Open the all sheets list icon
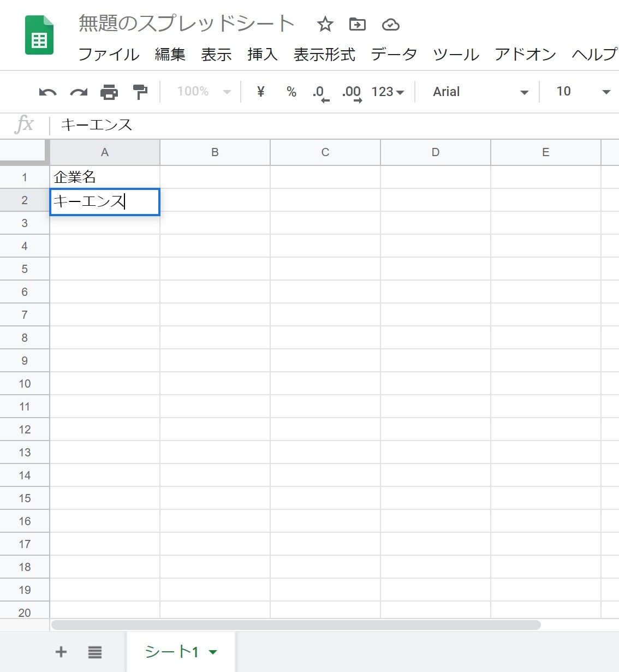 coord(95,652)
